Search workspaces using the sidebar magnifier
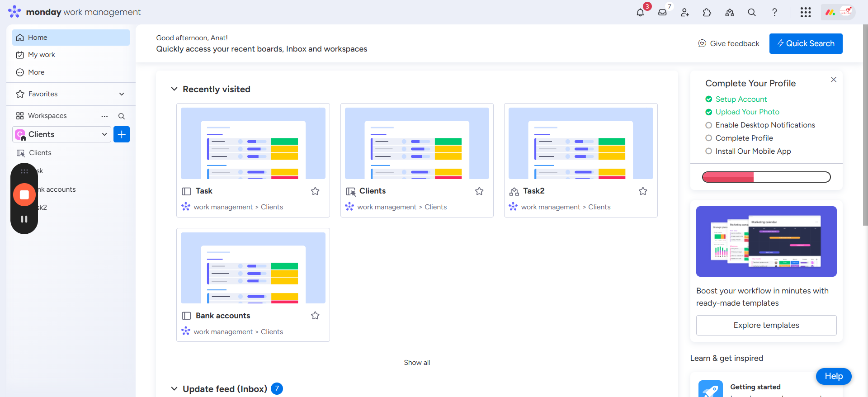The image size is (868, 397). 122,116
